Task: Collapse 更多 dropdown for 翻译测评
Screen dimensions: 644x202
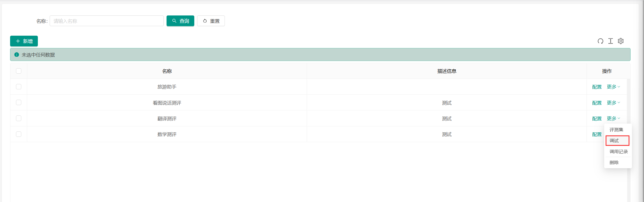Action: tap(613, 119)
